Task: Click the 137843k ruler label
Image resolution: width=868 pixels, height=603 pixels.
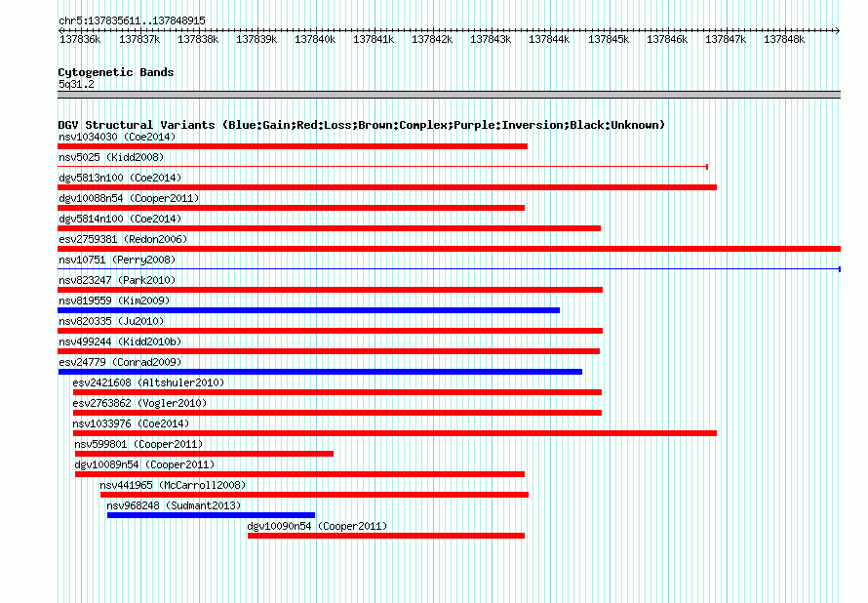Action: point(491,39)
